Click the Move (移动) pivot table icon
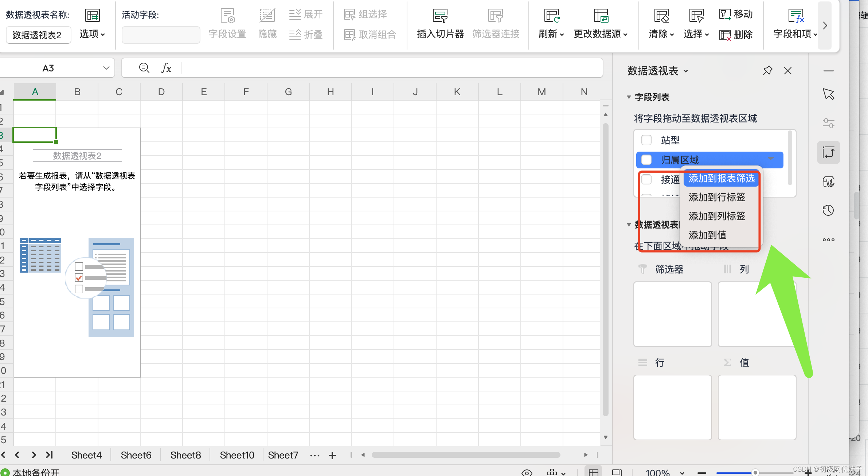 click(x=725, y=14)
